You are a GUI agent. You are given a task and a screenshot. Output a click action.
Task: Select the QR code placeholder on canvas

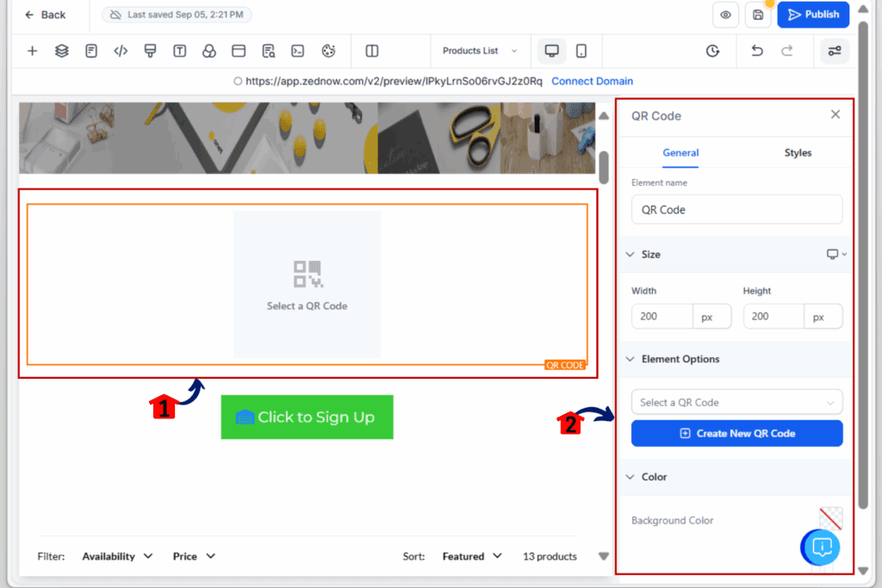click(x=307, y=284)
